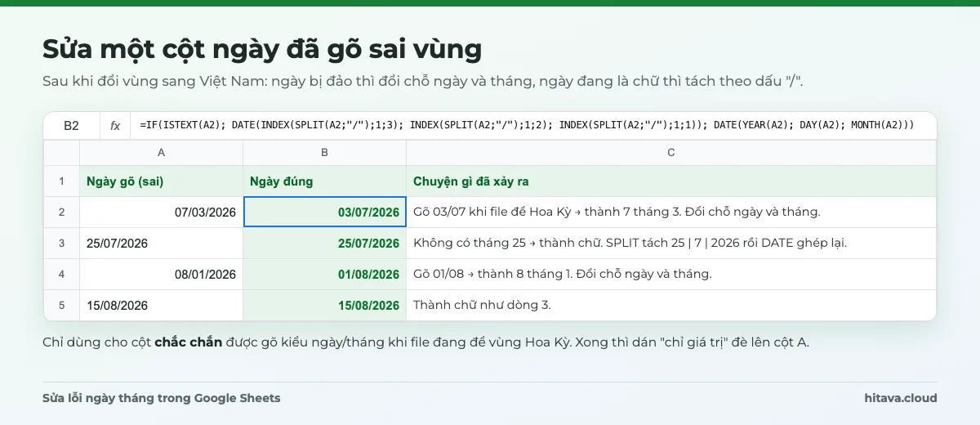The width and height of the screenshot is (980, 425).
Task: Click the hitava.cloud footer label
Action: coord(901,398)
